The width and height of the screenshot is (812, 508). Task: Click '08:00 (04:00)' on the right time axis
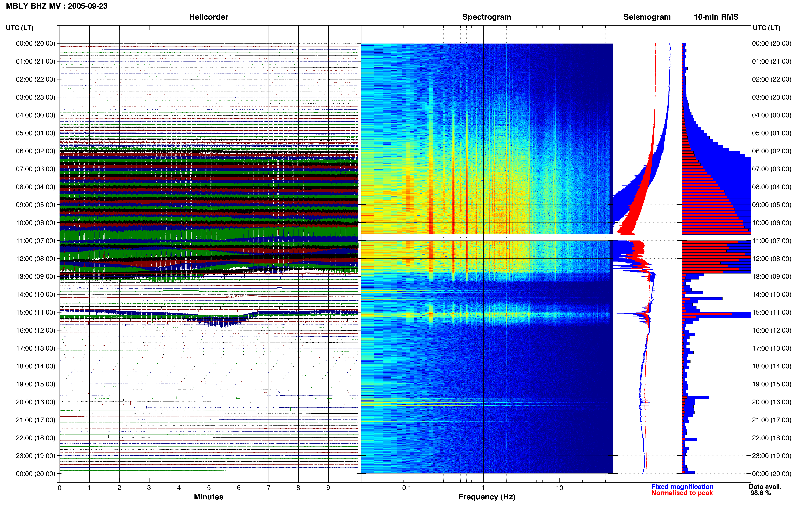coord(772,187)
